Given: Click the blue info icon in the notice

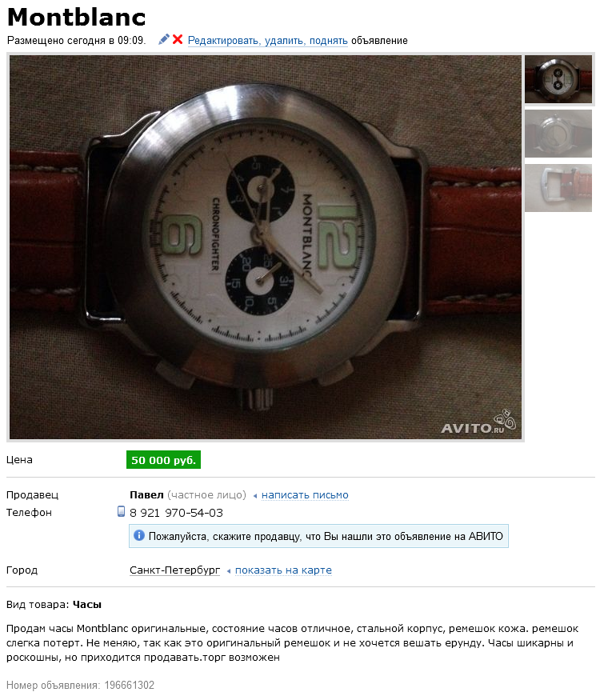Looking at the screenshot, I should coord(139,535).
